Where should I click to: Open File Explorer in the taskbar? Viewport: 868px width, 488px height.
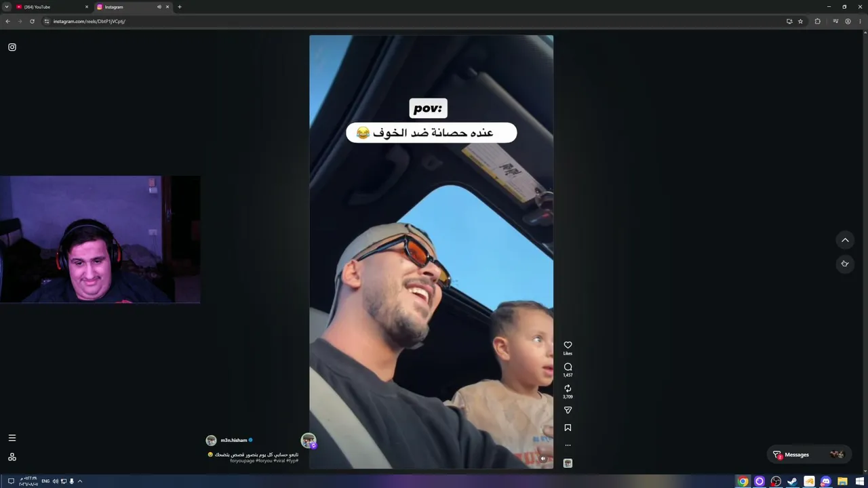pyautogui.click(x=842, y=481)
